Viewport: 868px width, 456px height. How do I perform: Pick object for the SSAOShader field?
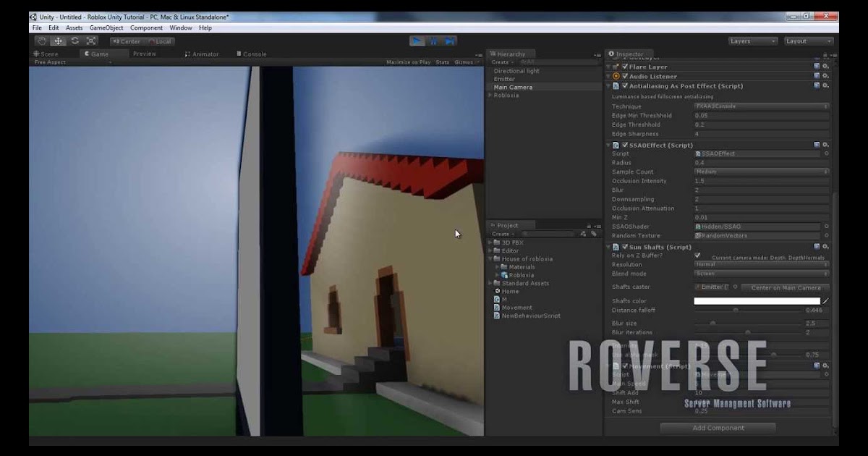826,227
